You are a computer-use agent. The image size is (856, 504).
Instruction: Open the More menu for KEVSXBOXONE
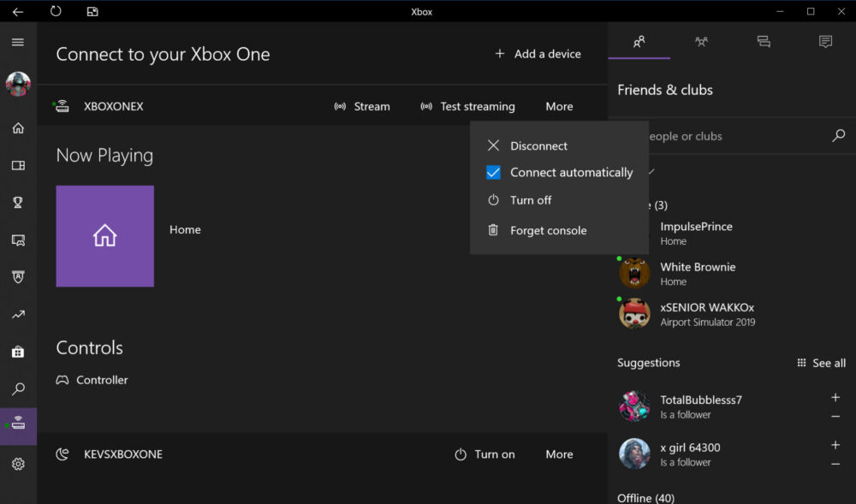coord(559,454)
